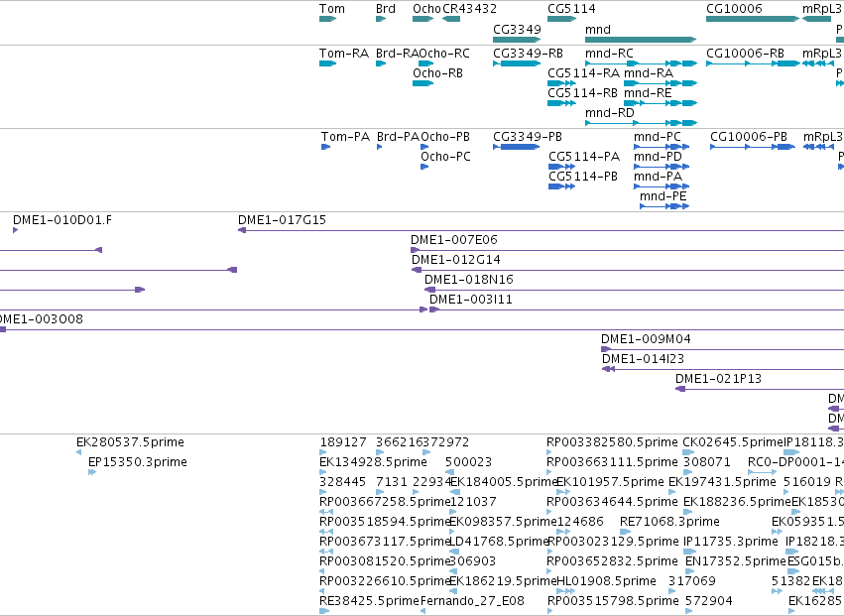Select the Fernando_27_E08 EST label

pos(472,602)
